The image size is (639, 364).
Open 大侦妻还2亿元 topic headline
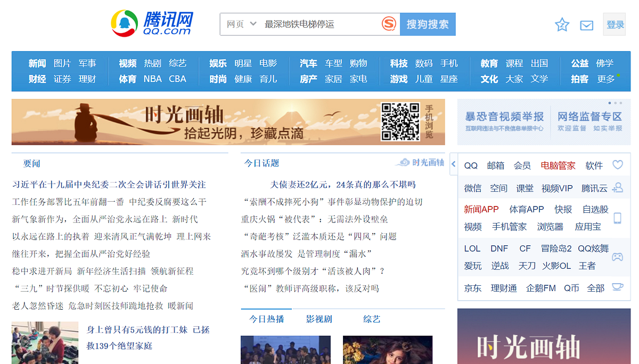pyautogui.click(x=343, y=185)
